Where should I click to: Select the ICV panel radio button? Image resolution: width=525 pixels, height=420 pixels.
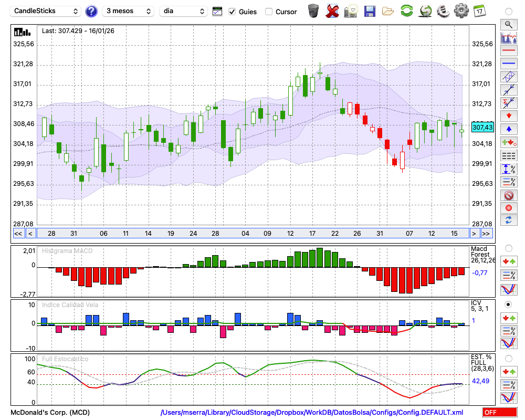coord(509,304)
